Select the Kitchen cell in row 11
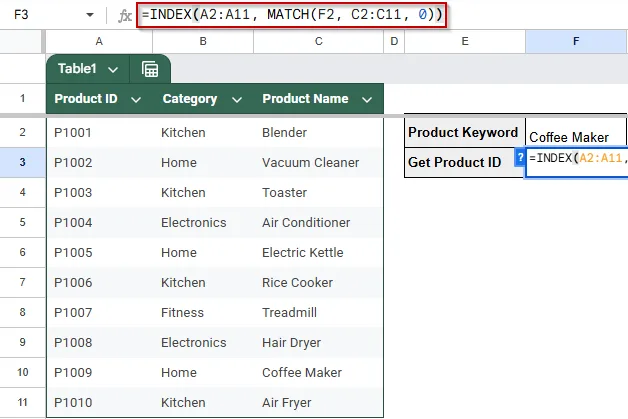Viewport: 628px width, 419px height. [203, 402]
